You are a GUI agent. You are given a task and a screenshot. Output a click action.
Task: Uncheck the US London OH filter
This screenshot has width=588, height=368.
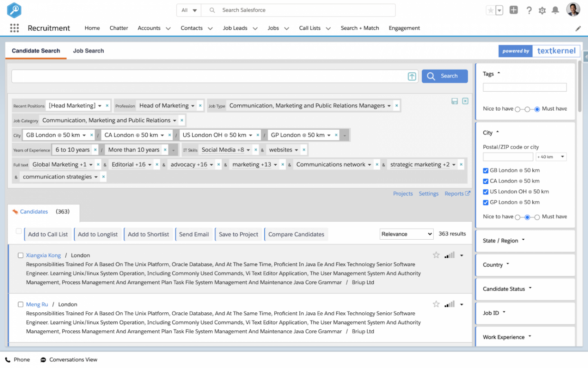point(486,191)
